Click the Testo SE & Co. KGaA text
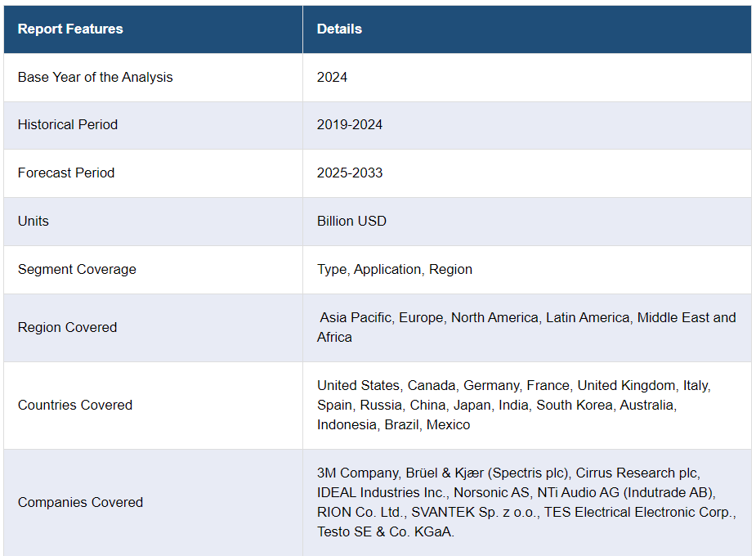The image size is (756, 556). [385, 531]
